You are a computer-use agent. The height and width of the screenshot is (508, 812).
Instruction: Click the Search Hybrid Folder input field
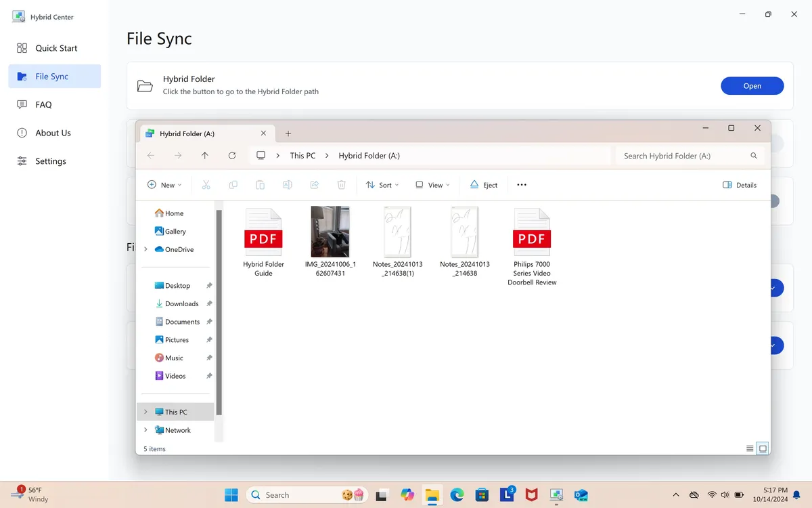coord(683,156)
